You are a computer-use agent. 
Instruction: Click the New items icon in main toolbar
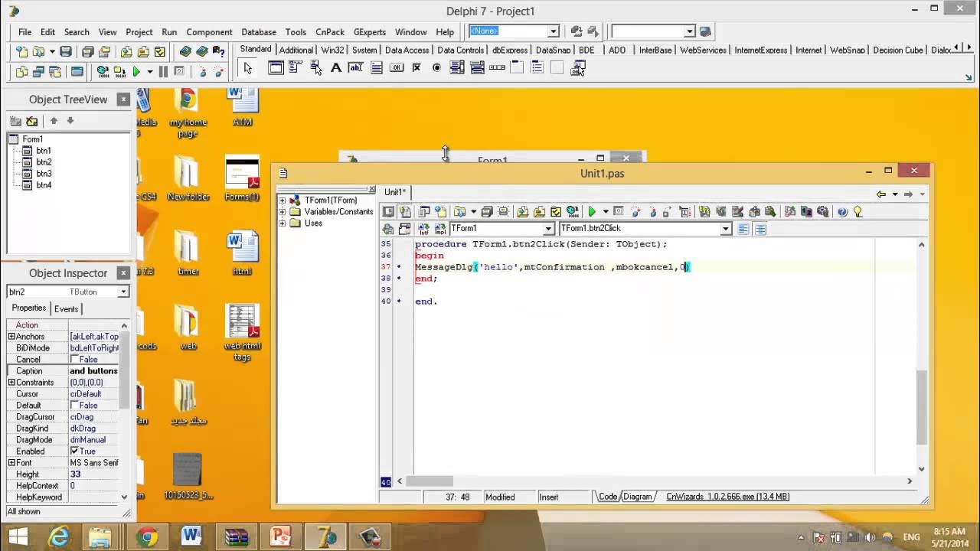(21, 51)
